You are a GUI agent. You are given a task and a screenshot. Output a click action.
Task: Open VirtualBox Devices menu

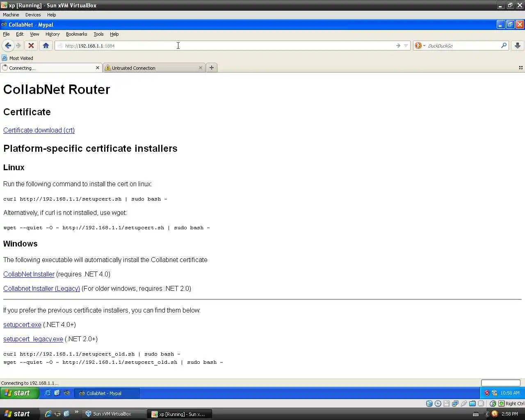click(x=33, y=15)
